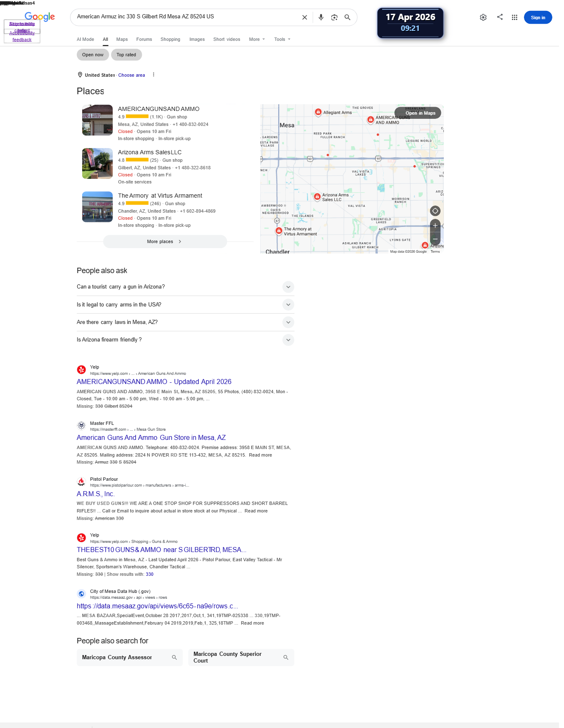
Task: Click the City of Mesa Data Hub favicon
Action: [x=81, y=594]
